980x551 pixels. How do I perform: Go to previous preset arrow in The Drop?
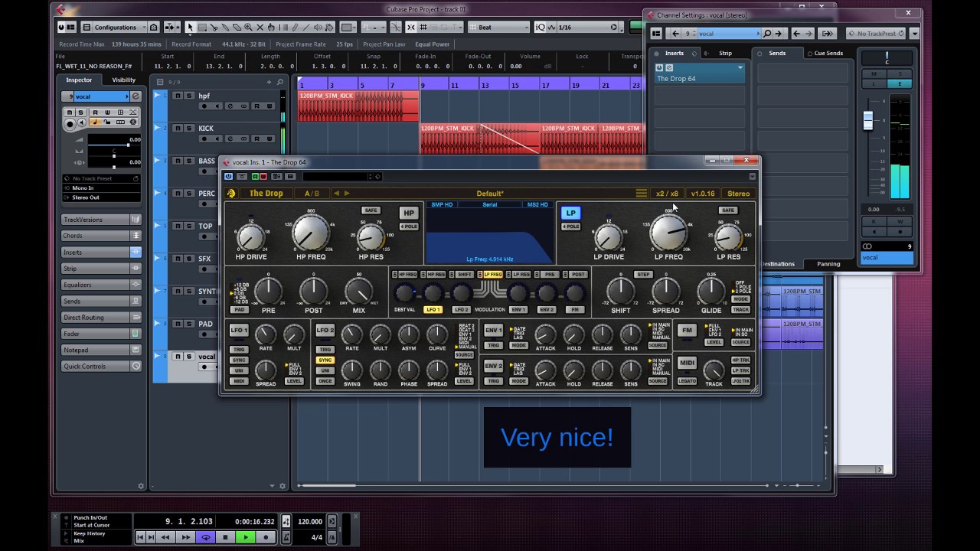[x=336, y=193]
